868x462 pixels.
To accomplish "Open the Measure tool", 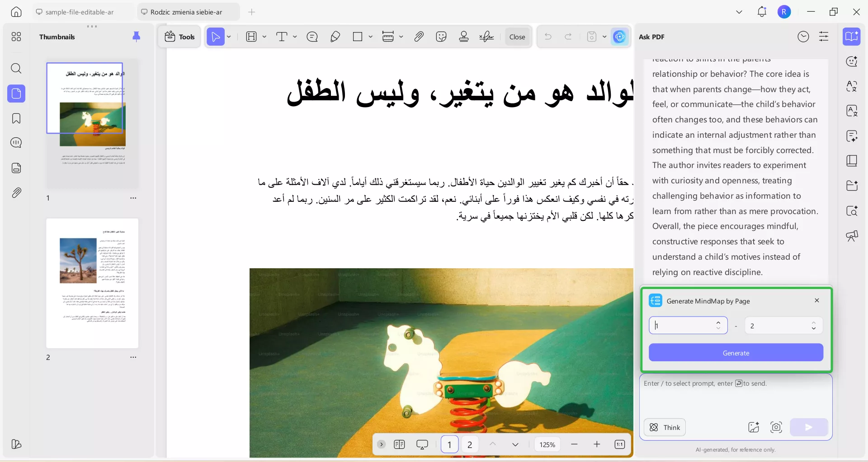I will [389, 37].
